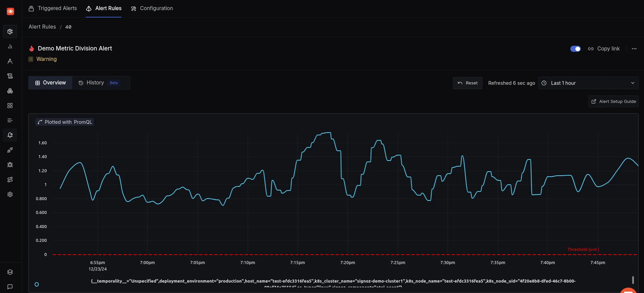Open the Exceptions bug icon in sidebar

10,165
